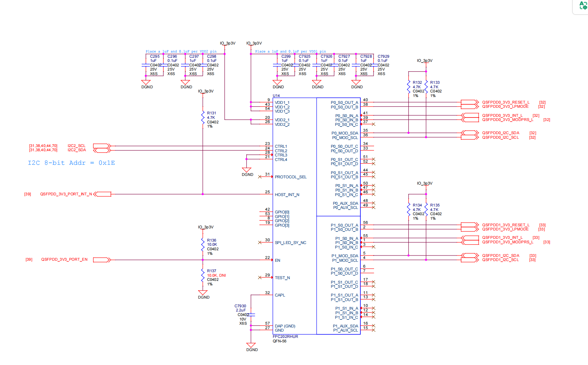
Task: Click the DAP (GND) pin name
Action: click(x=285, y=326)
